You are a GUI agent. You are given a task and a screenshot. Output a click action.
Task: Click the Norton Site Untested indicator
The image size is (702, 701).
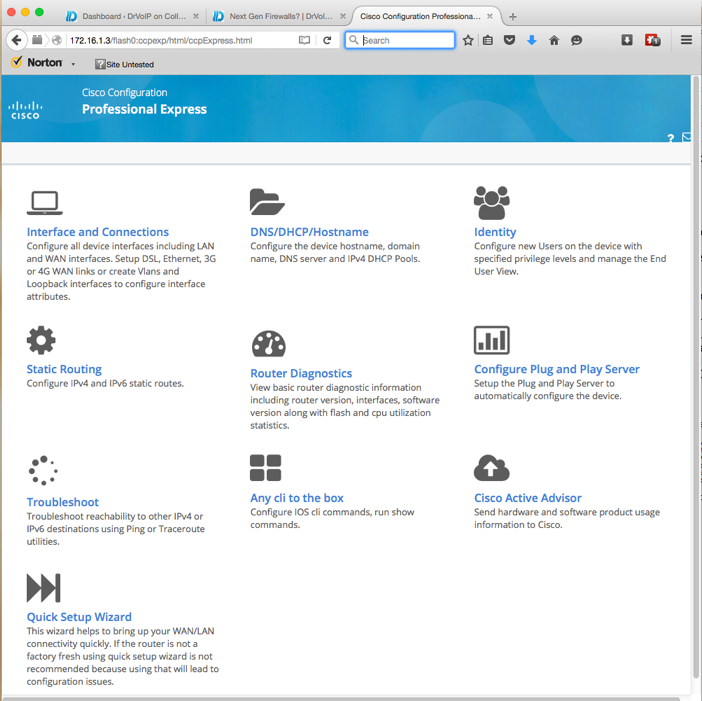(124, 64)
